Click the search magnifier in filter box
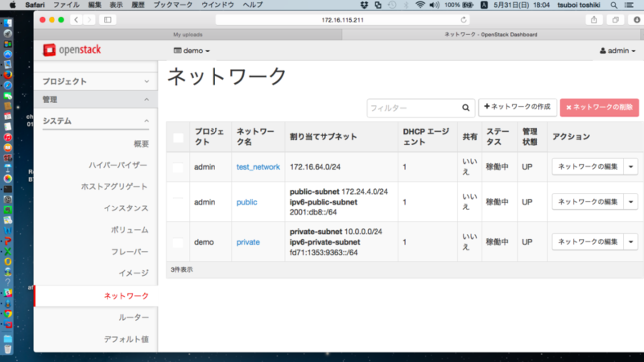Viewport: 644px width, 362px height. 465,108
